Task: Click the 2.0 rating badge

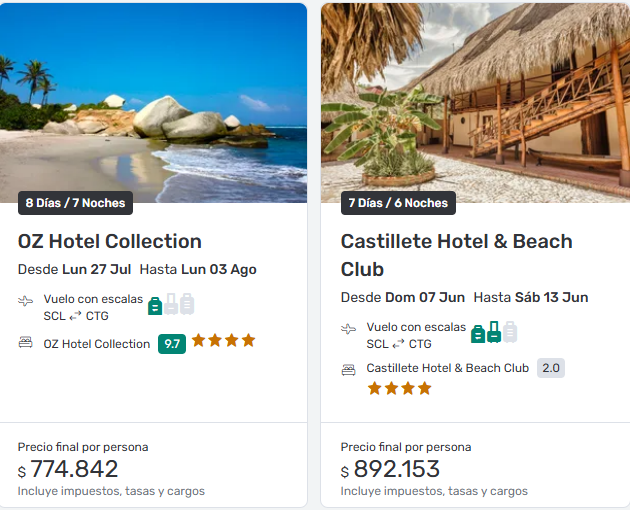Action: pos(551,368)
